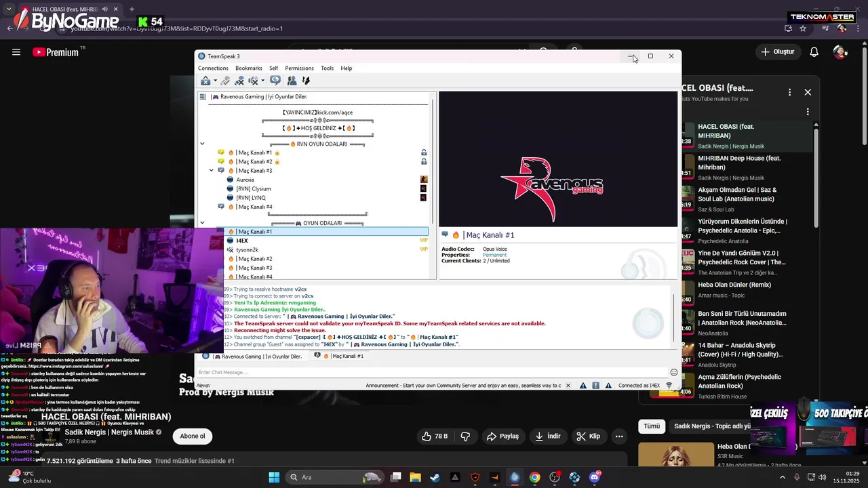
Task: Click the Paylaş share button
Action: (502, 436)
